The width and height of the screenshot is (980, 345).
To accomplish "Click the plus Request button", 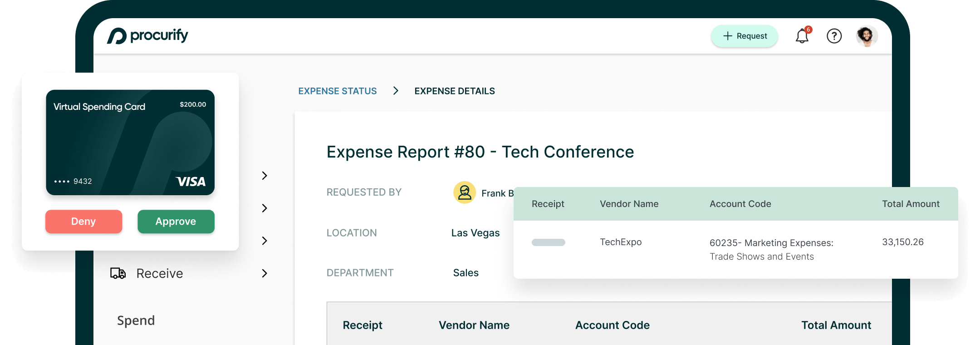I will pyautogui.click(x=745, y=36).
